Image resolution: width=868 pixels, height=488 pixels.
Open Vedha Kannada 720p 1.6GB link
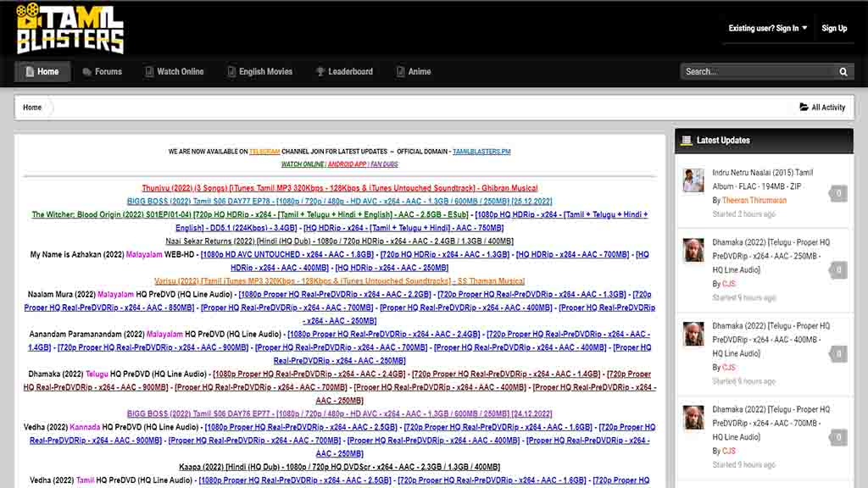pos(498,427)
